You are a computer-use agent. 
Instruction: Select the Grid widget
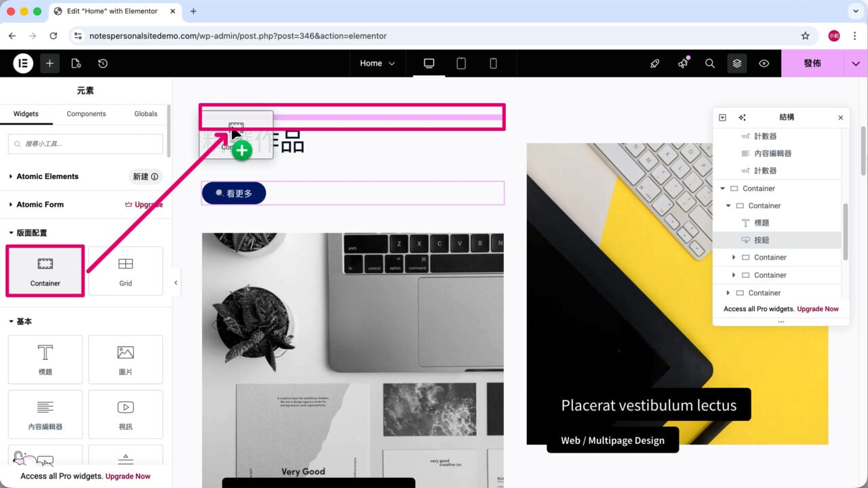(x=125, y=271)
